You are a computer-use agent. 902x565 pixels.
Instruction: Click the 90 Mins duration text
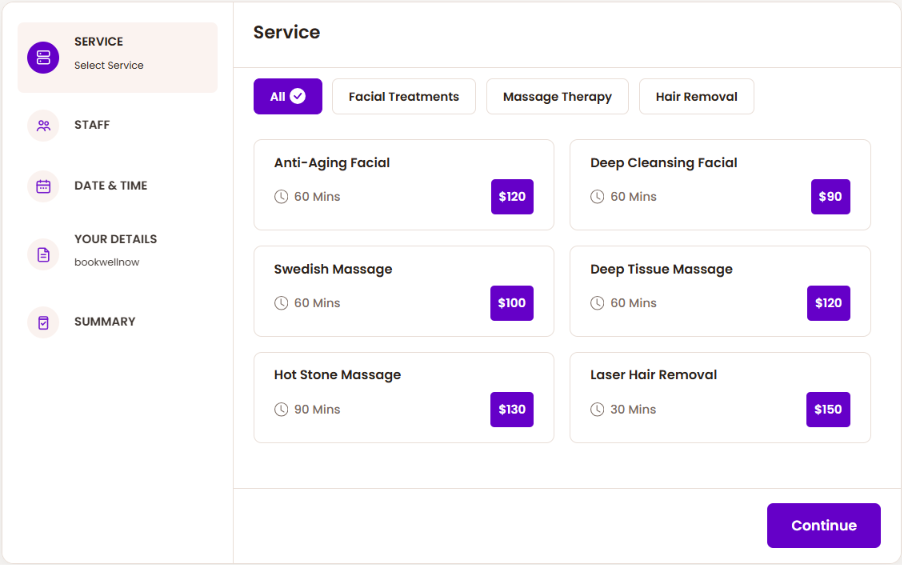(317, 410)
